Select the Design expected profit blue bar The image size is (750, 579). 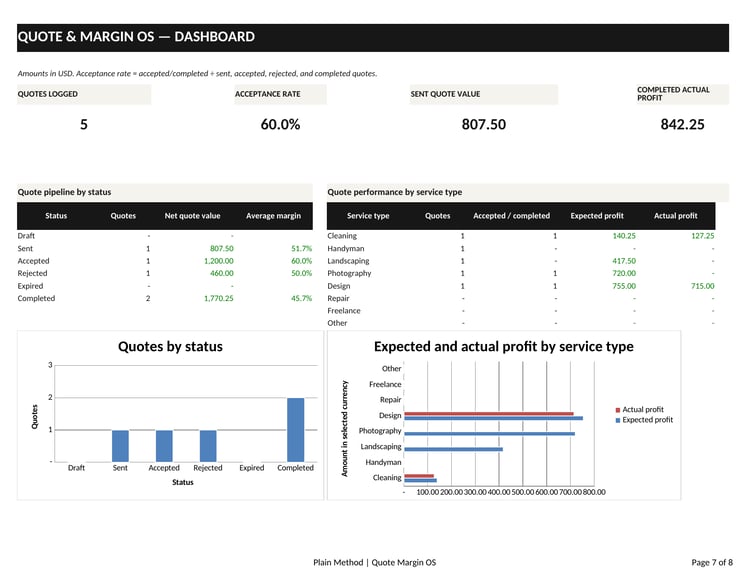pyautogui.click(x=493, y=418)
